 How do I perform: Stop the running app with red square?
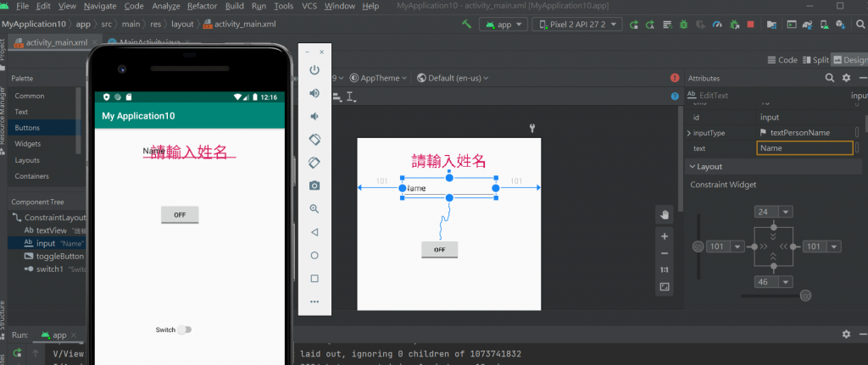(751, 25)
